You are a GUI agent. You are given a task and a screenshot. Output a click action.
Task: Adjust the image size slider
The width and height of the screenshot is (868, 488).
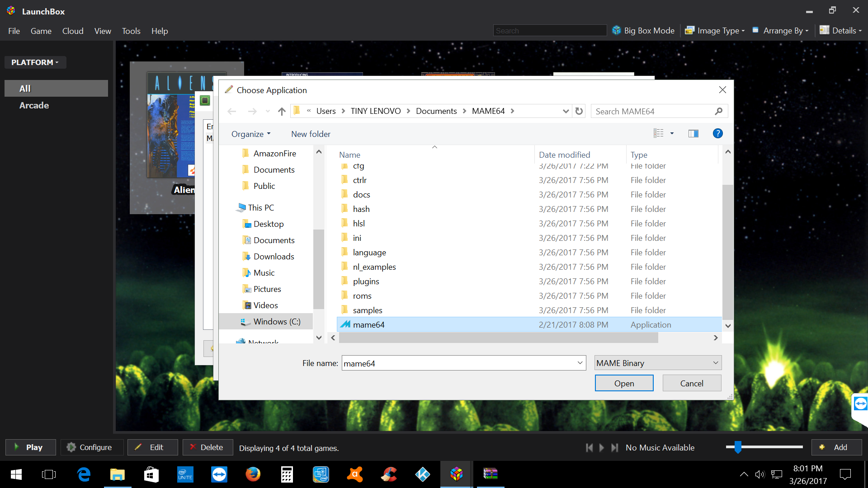738,447
